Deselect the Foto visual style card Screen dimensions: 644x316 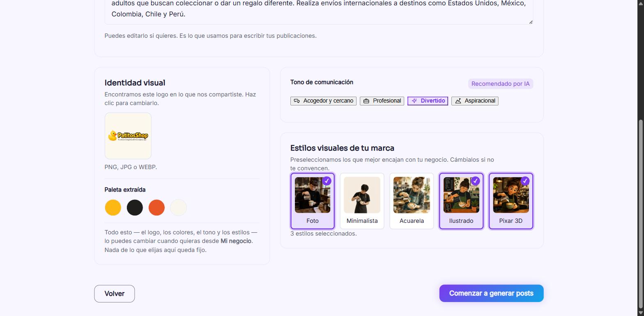click(x=313, y=201)
